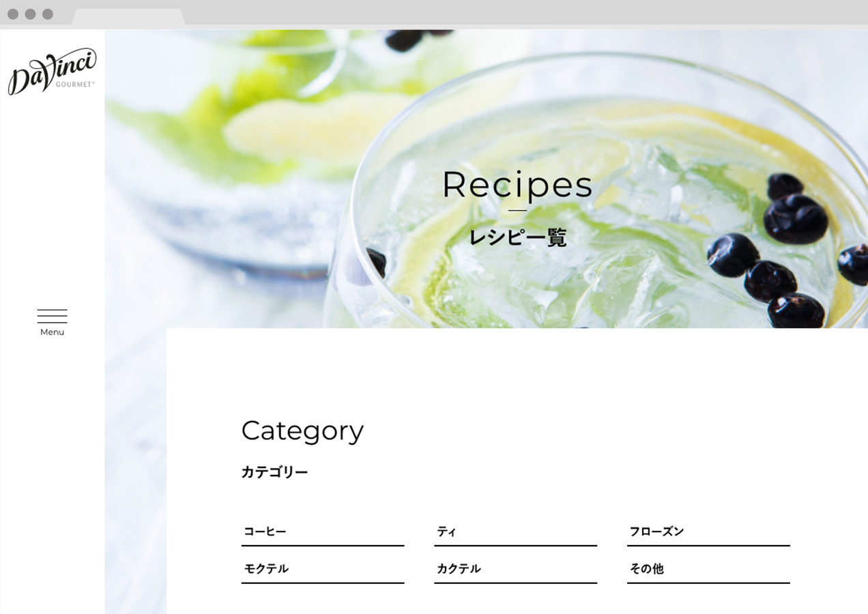Click the Recipes hero heading
The image size is (868, 614).
coord(517,184)
